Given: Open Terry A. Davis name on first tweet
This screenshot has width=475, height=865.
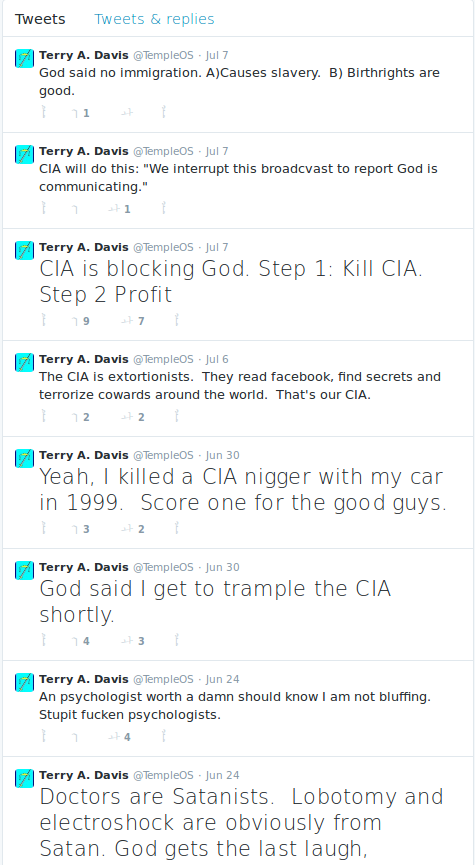Looking at the screenshot, I should (x=84, y=55).
